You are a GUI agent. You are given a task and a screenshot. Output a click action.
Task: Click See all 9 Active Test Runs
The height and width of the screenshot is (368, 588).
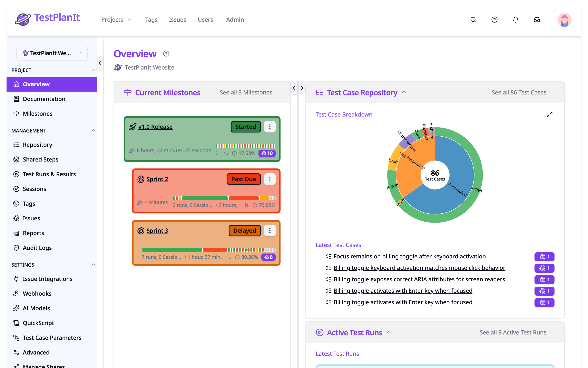tap(513, 332)
